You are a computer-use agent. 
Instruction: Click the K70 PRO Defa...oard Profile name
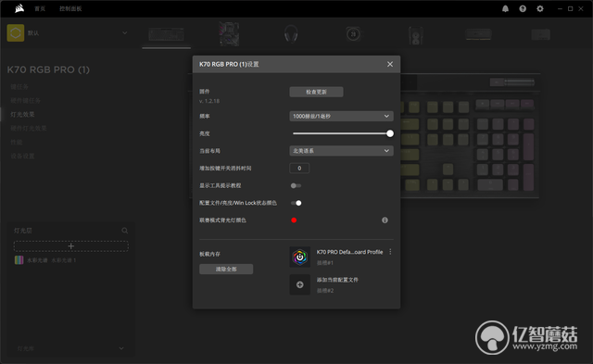(x=349, y=252)
